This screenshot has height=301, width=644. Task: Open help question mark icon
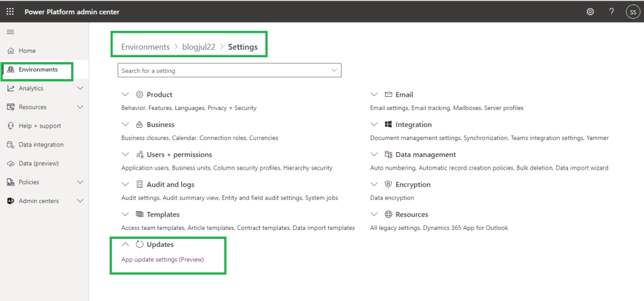click(x=611, y=12)
